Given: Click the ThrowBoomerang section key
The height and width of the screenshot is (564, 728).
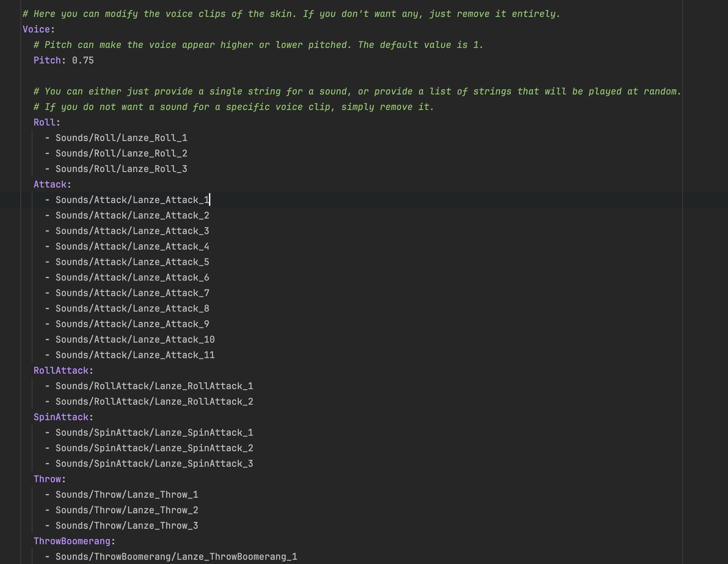Looking at the screenshot, I should pos(72,541).
